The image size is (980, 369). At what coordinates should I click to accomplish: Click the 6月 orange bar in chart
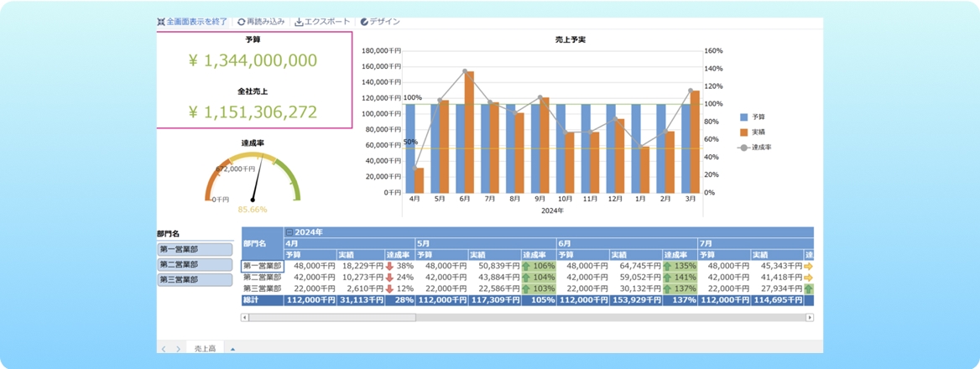[469, 132]
